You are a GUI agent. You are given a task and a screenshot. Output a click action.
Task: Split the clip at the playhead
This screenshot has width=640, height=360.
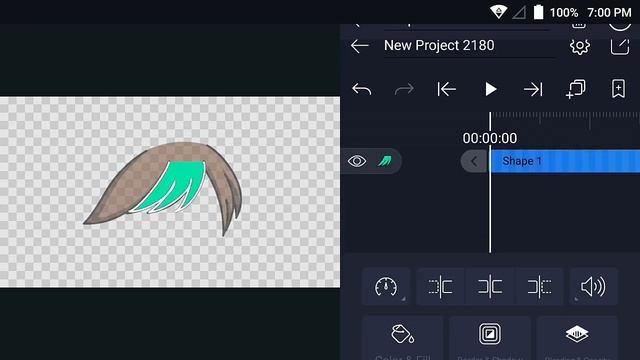coord(490,287)
